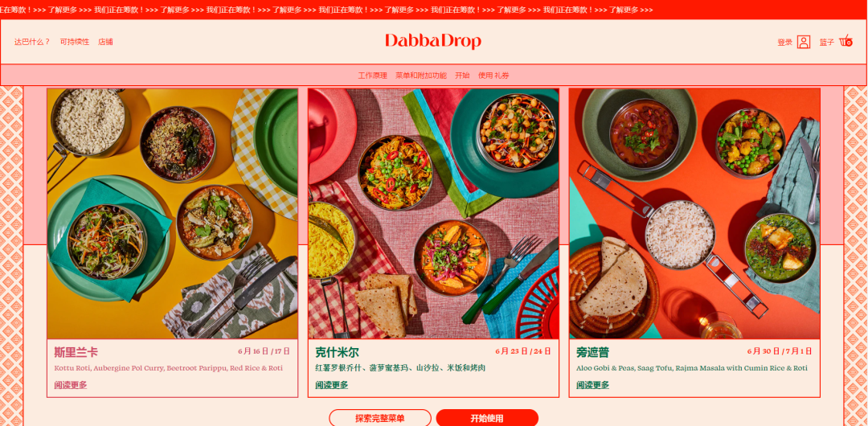This screenshot has height=426, width=868.
Task: Click the 旁遮普 menu photo
Action: pos(694,214)
